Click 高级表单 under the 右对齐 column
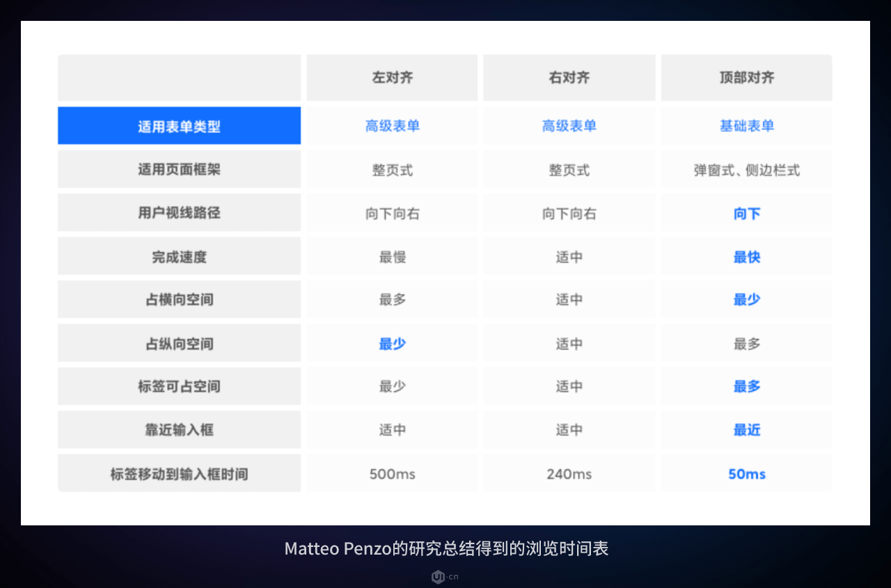This screenshot has width=891, height=588. [569, 126]
